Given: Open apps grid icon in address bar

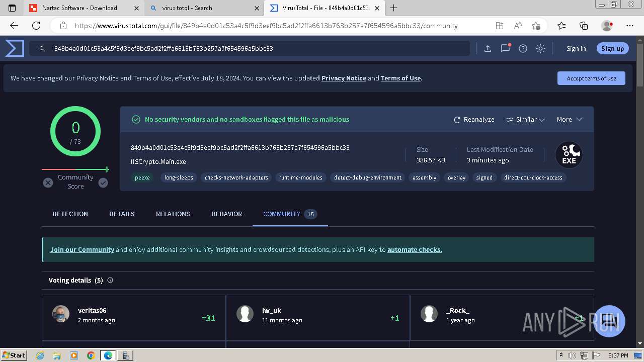Looking at the screenshot, I should click(x=499, y=26).
